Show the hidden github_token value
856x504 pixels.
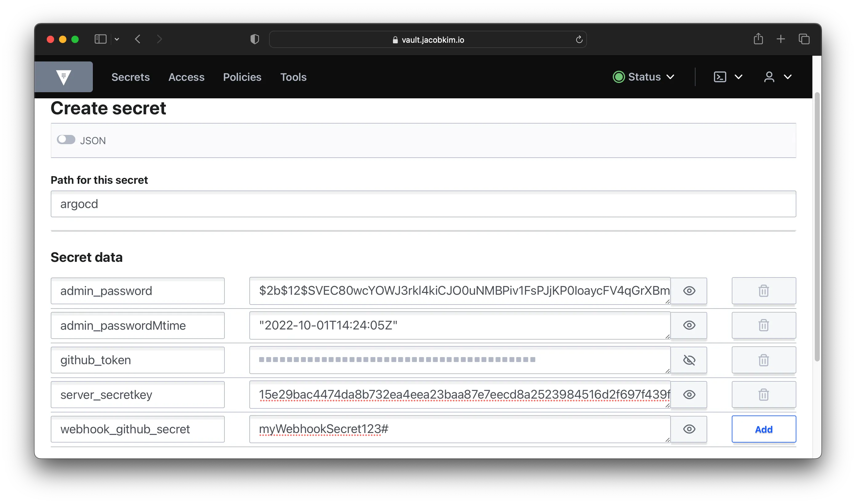689,360
